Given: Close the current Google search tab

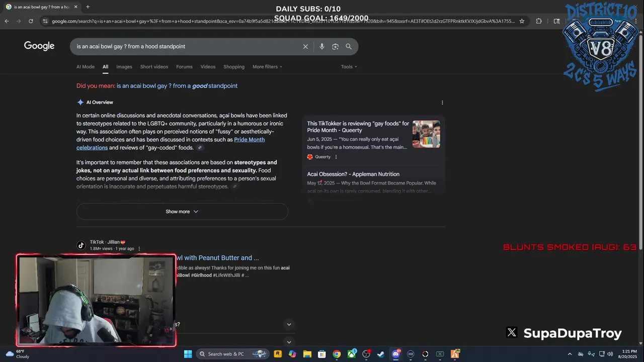Looking at the screenshot, I should click(x=75, y=7).
